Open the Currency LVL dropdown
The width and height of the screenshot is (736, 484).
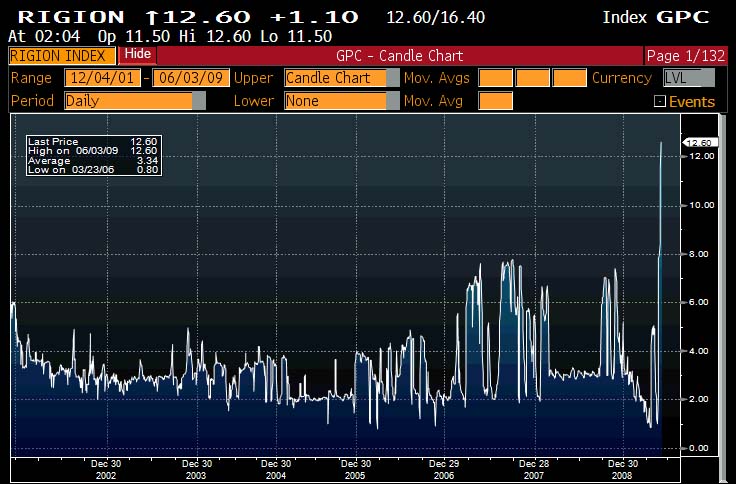689,78
